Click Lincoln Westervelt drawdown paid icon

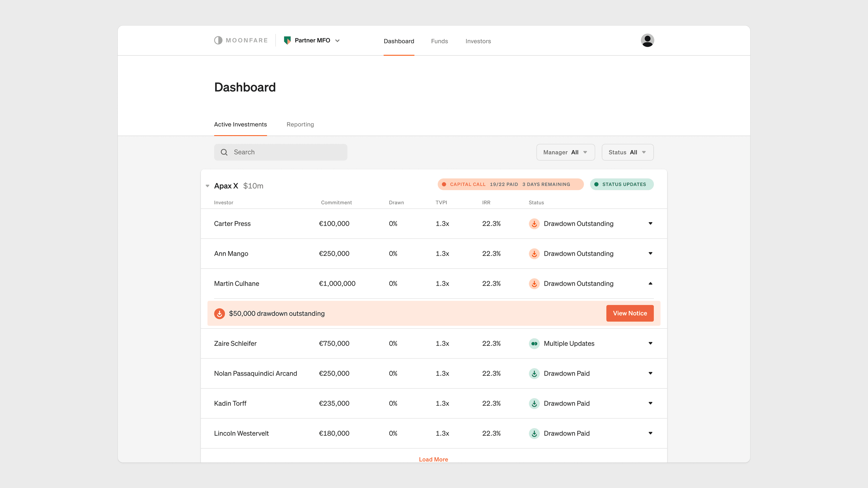tap(534, 434)
